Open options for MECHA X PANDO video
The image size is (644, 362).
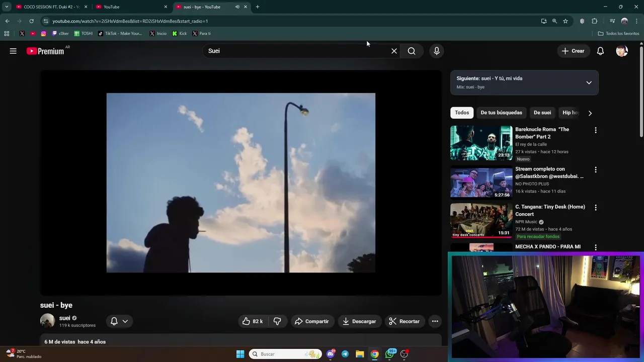[596, 247]
